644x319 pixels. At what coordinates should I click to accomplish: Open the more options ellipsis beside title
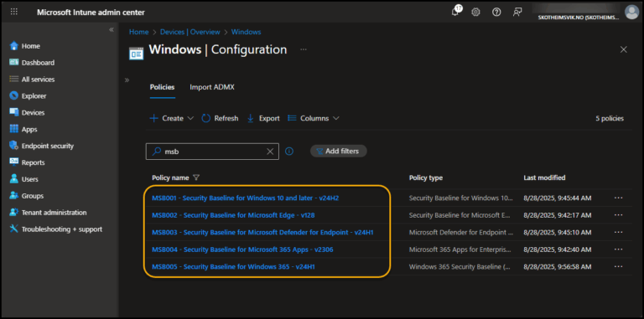coord(304,49)
